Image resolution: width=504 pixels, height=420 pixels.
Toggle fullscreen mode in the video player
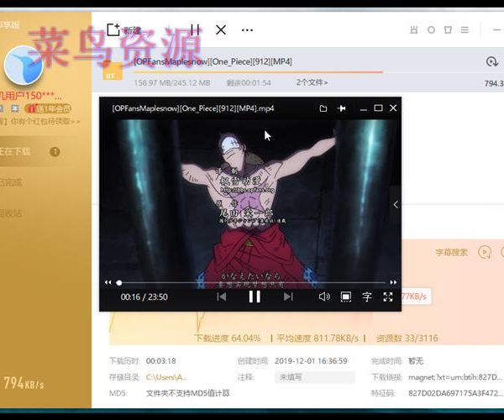tap(388, 297)
